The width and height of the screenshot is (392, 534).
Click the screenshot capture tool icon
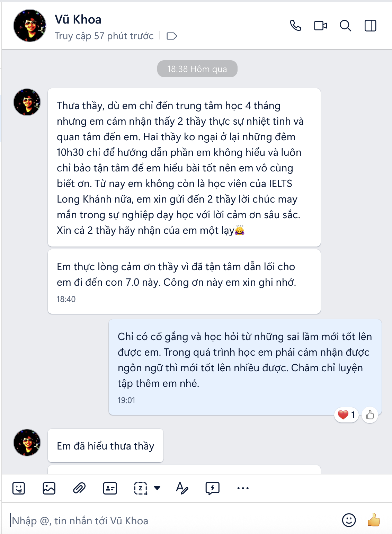click(141, 488)
